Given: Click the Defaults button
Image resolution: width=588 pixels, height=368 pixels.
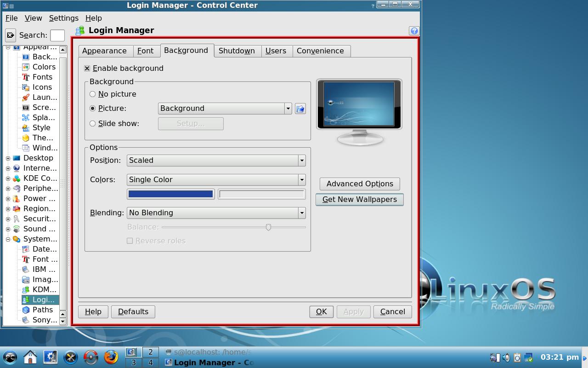Looking at the screenshot, I should pyautogui.click(x=133, y=311).
